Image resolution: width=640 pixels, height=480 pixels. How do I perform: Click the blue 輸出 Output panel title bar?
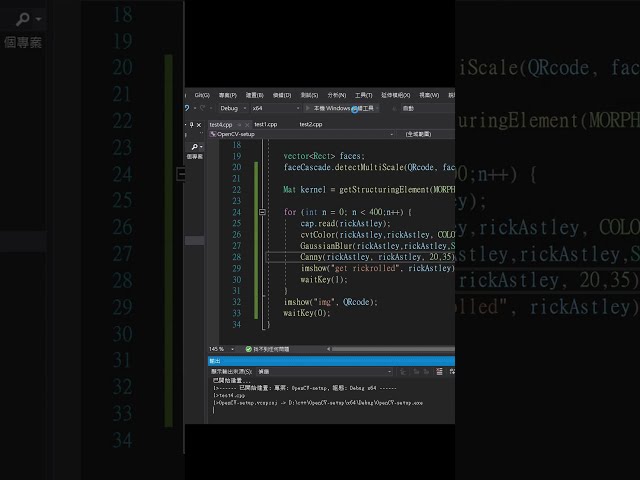coord(331,361)
